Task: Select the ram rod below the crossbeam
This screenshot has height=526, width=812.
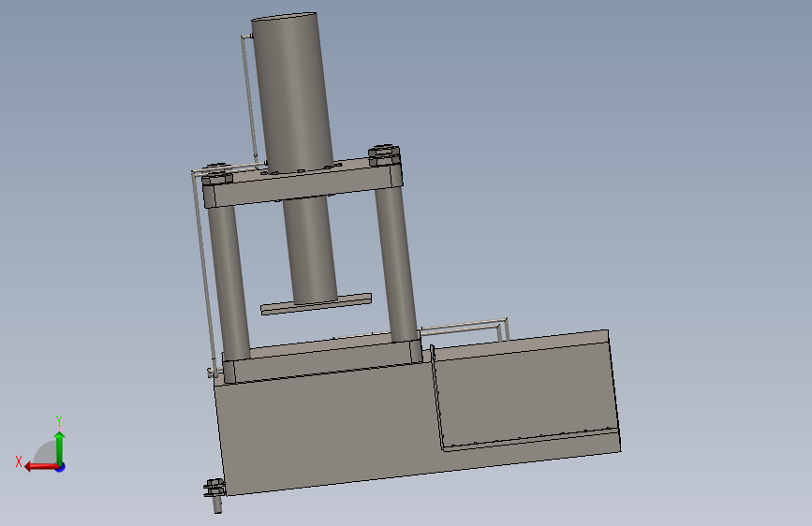Action: pos(310,250)
